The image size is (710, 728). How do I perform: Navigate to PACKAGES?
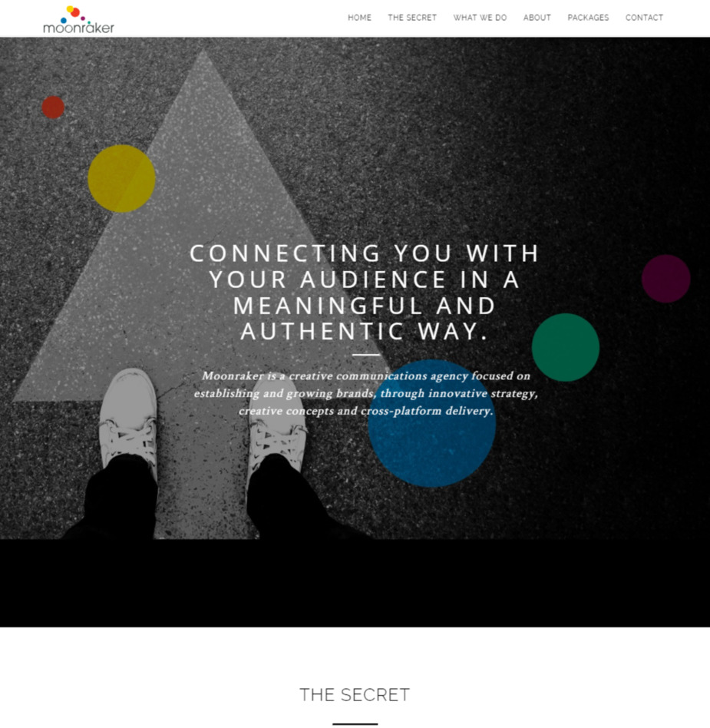coord(588,18)
